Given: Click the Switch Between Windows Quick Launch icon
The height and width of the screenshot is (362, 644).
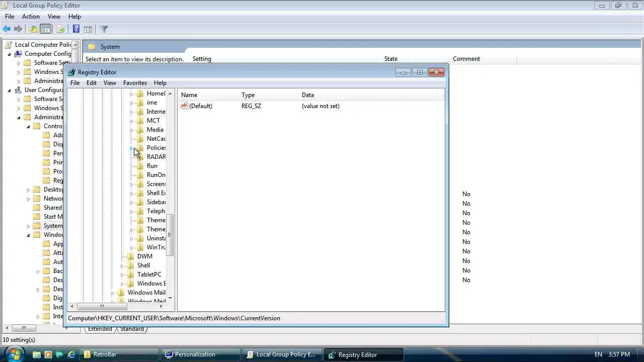Looking at the screenshot, I should (x=60, y=354).
